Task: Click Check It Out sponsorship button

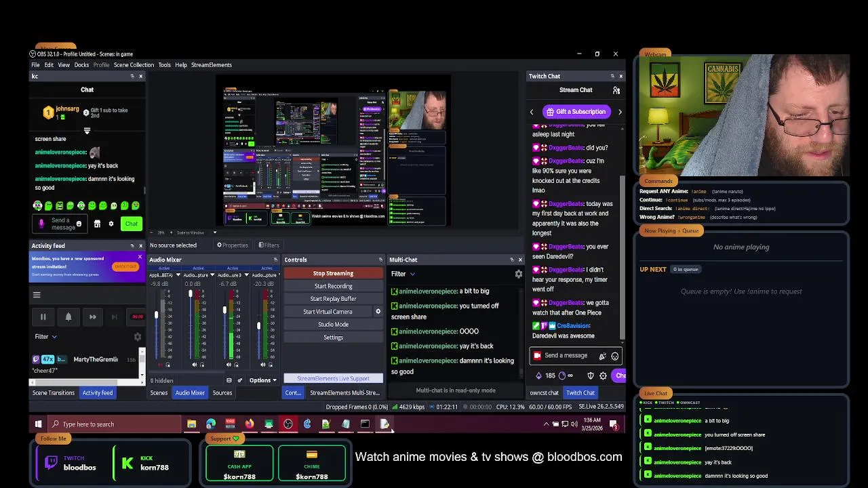Action: 125,266
